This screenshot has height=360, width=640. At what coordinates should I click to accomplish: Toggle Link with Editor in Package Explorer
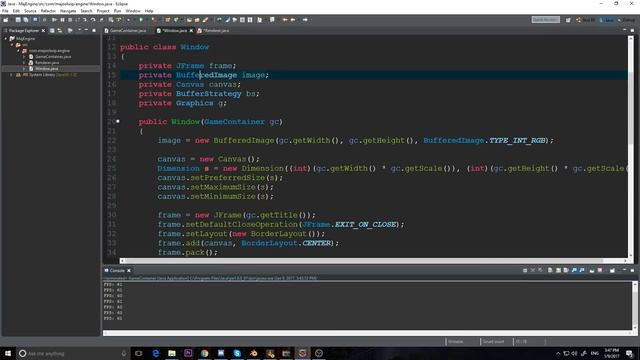(x=60, y=31)
